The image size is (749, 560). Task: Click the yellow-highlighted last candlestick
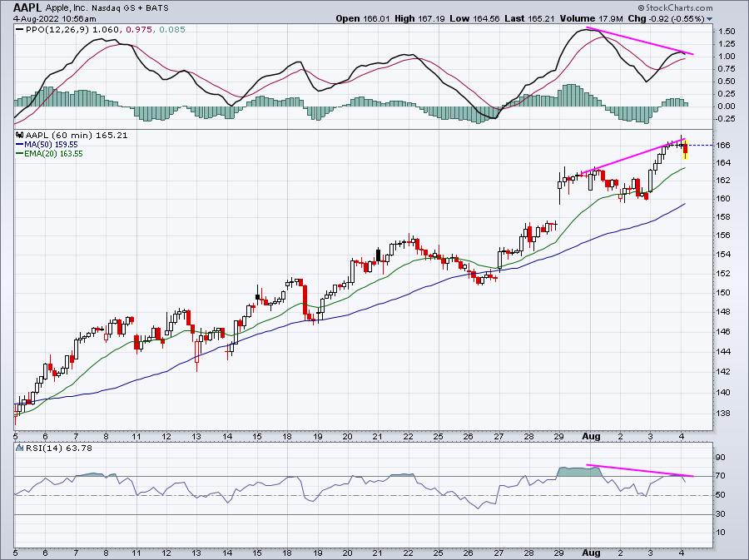pyautogui.click(x=686, y=150)
